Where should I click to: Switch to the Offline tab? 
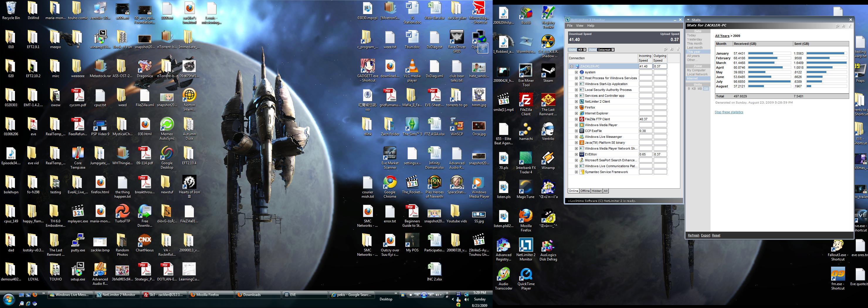(x=585, y=191)
